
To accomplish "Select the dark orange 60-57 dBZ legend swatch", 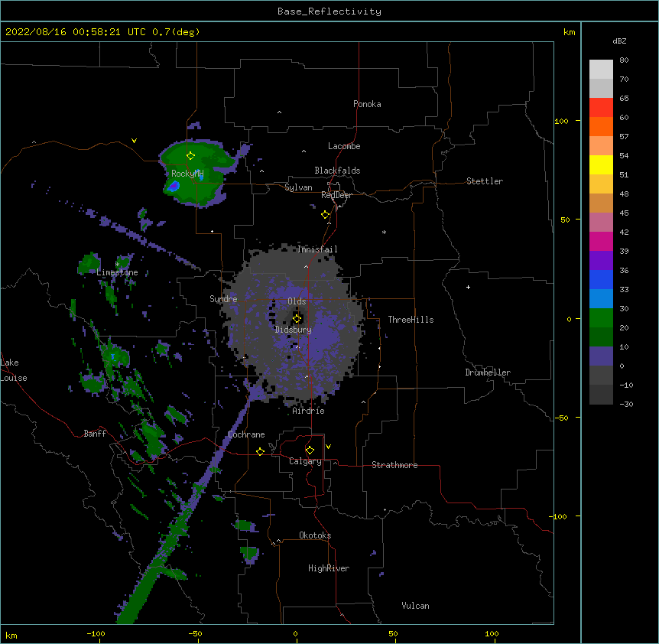I will pyautogui.click(x=601, y=126).
